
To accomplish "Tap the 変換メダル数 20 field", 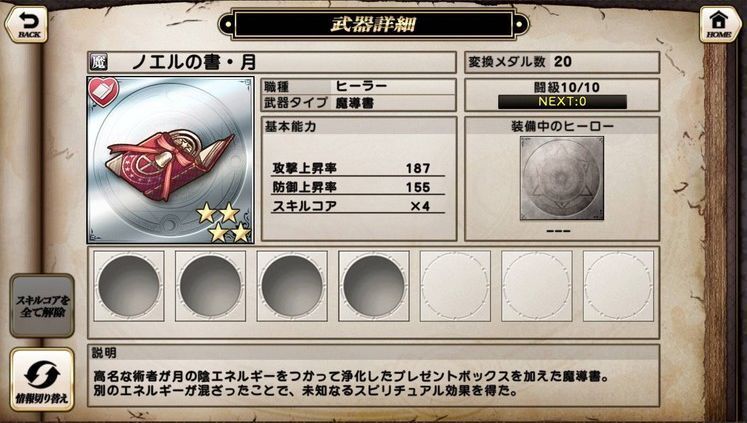I will point(562,62).
